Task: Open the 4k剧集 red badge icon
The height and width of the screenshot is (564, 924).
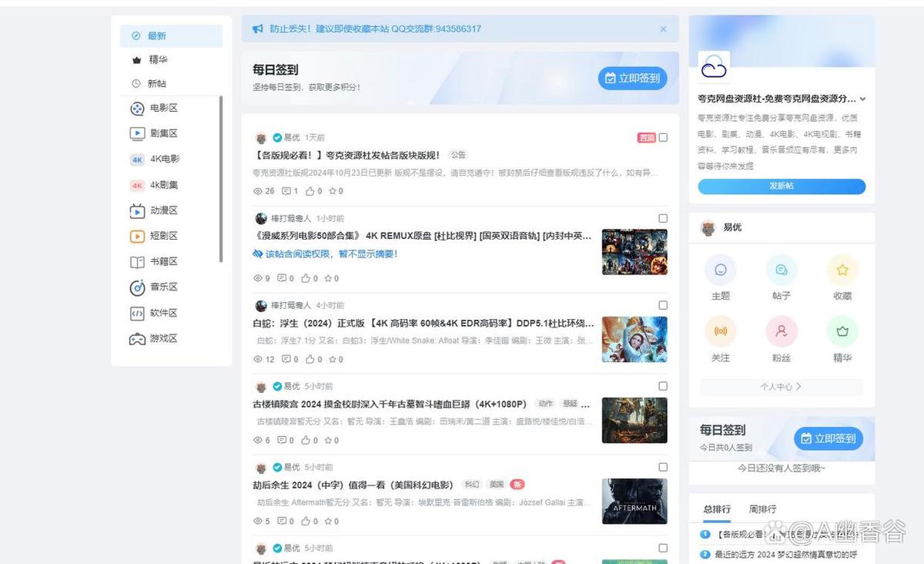Action: pyautogui.click(x=137, y=185)
